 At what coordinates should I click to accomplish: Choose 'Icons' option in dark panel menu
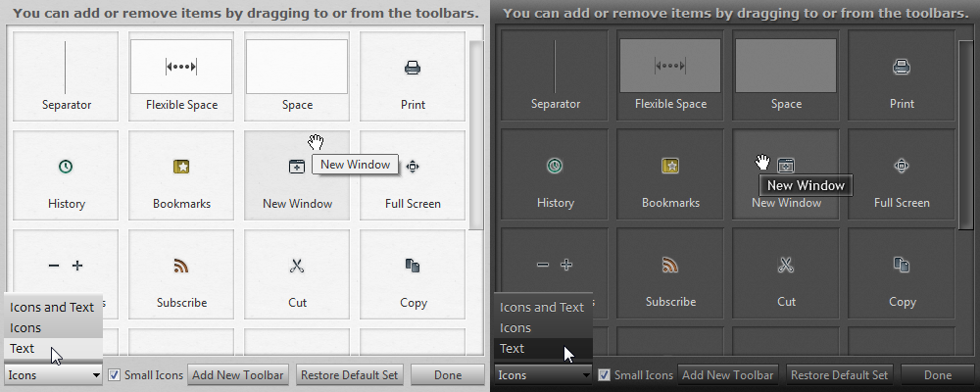543,327
